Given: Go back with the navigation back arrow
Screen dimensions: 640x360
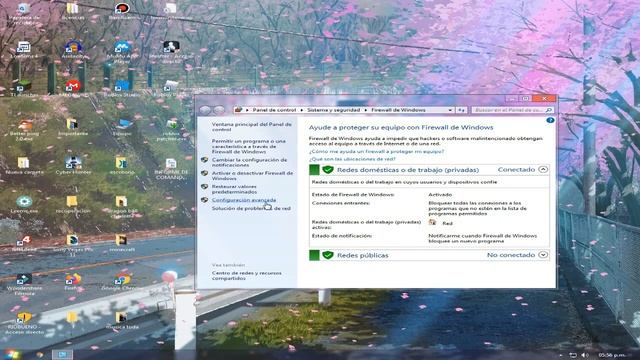Looking at the screenshot, I should coord(205,110).
